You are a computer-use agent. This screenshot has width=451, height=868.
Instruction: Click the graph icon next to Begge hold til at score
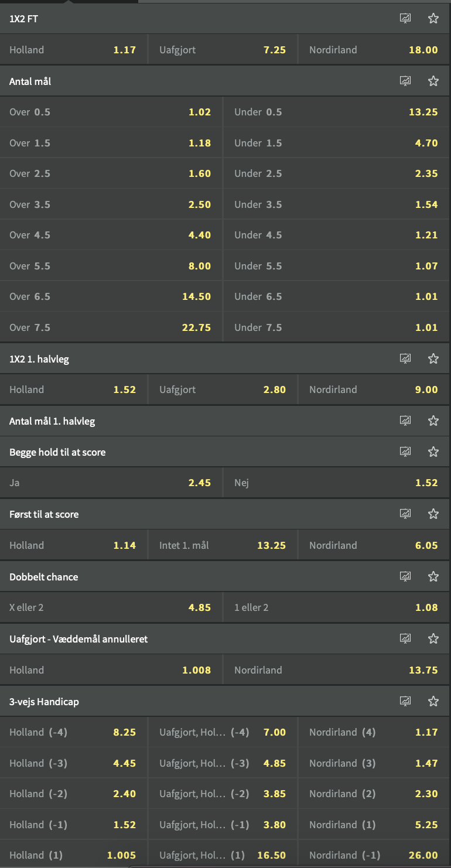405,452
